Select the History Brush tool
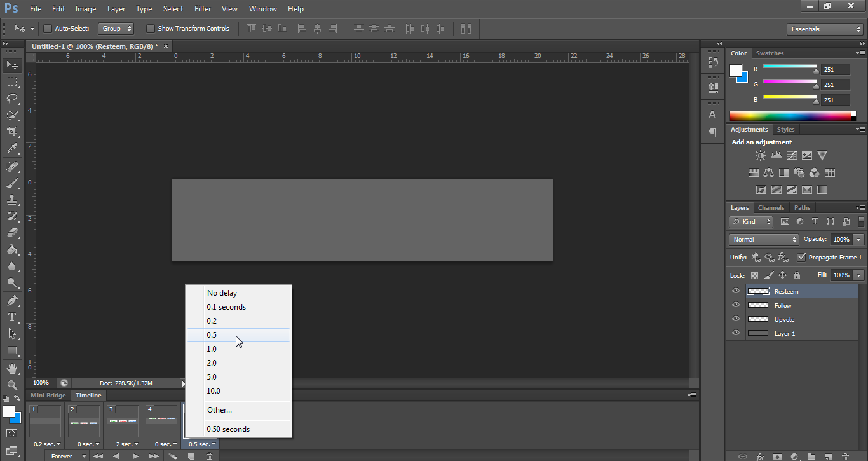The height and width of the screenshot is (461, 868). [x=12, y=216]
